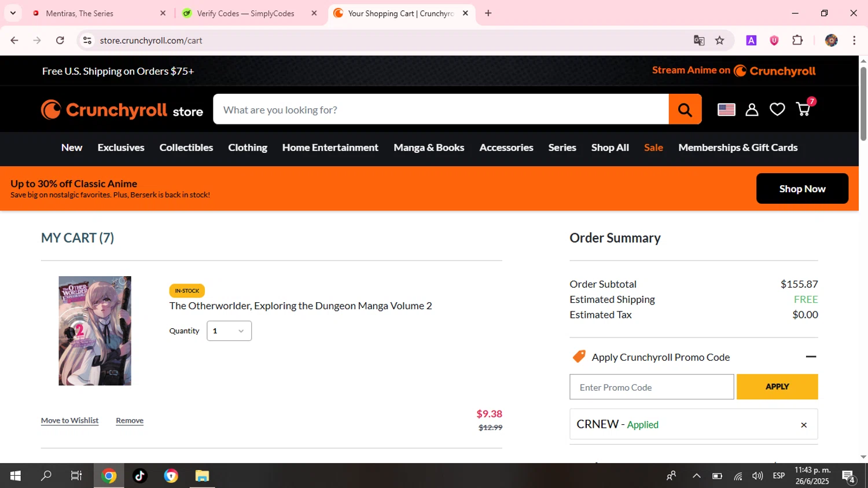Click the APPLY promo code button

coord(777,387)
